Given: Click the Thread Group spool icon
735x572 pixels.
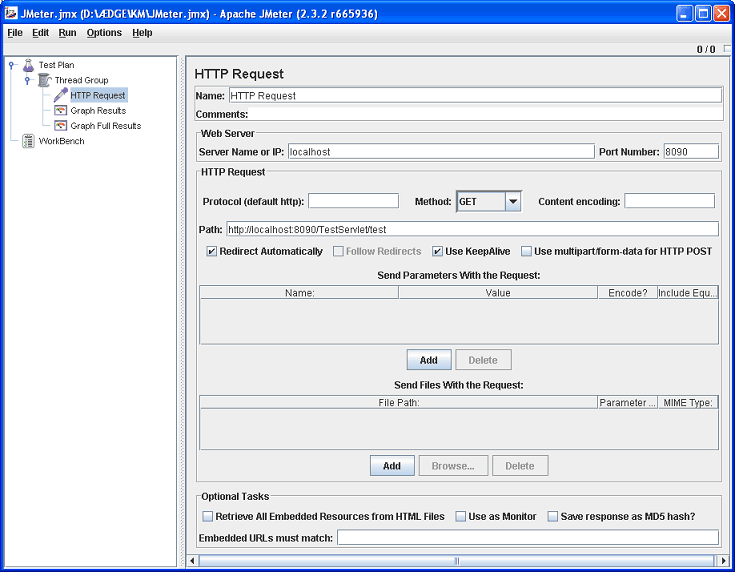Looking at the screenshot, I should tap(45, 80).
